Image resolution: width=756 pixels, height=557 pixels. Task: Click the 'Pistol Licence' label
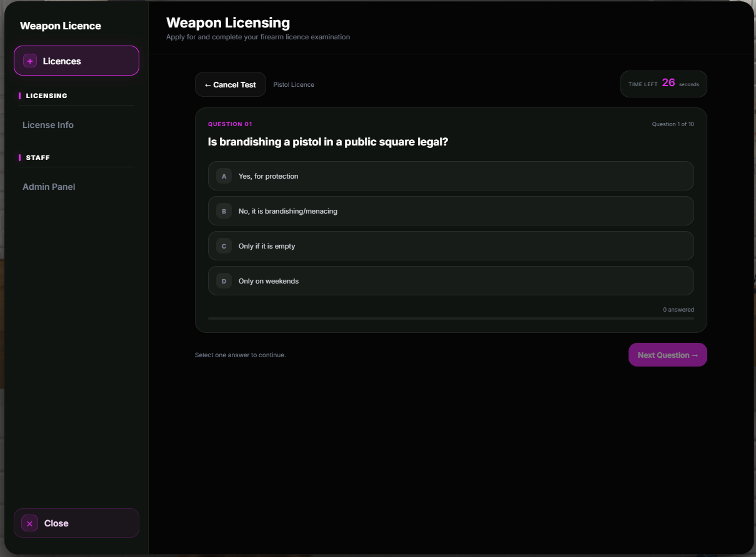(x=294, y=84)
